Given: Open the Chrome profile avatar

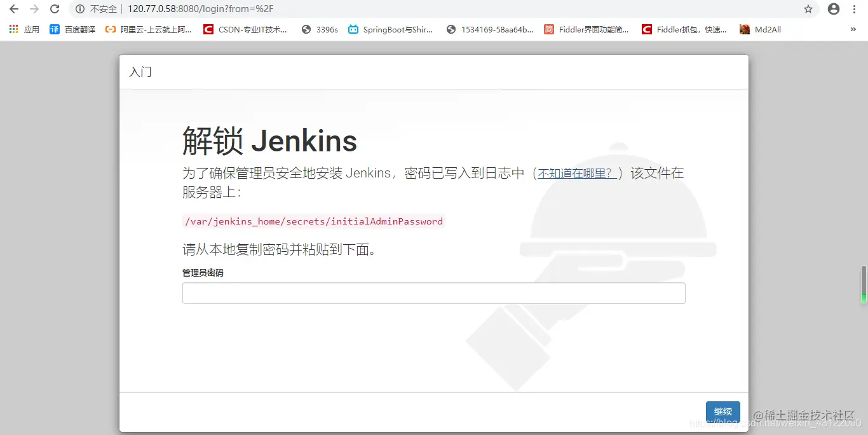Looking at the screenshot, I should pyautogui.click(x=834, y=9).
